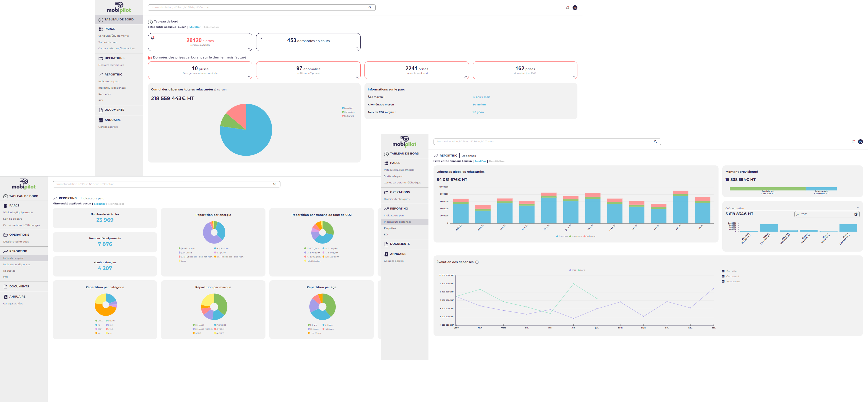This screenshot has width=868, height=402.
Task: Toggle Carburant legend under Dépenses globales bar chart
Action: tap(589, 236)
